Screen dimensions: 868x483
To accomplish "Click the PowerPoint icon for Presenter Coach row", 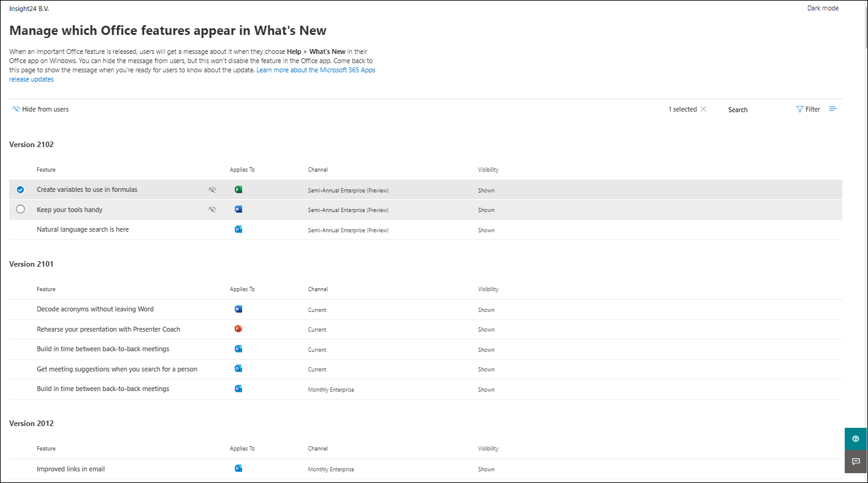I will click(x=238, y=329).
